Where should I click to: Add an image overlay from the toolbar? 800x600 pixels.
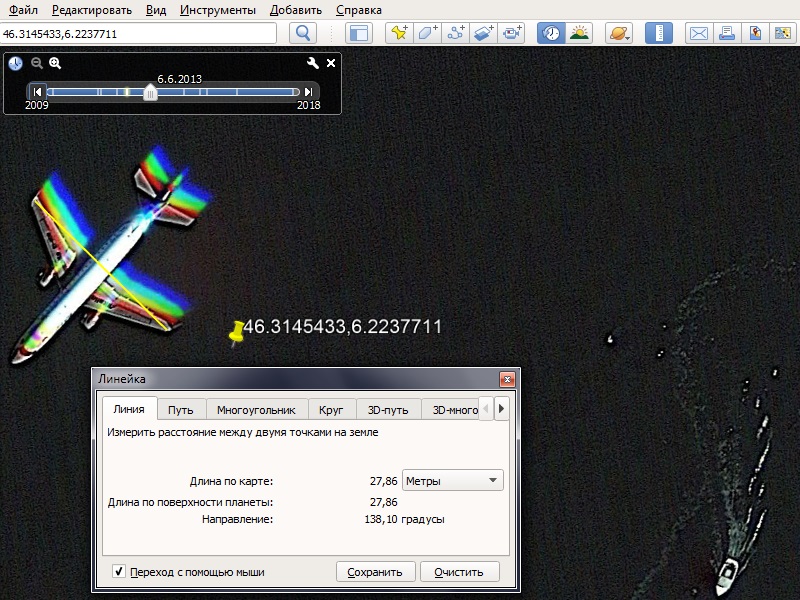(484, 34)
